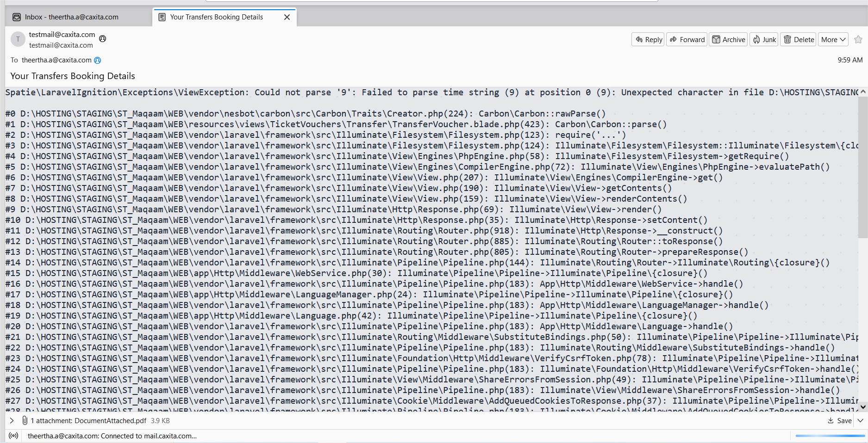The height and width of the screenshot is (443, 868).
Task: Click the download icon next to Save
Action: pyautogui.click(x=831, y=421)
